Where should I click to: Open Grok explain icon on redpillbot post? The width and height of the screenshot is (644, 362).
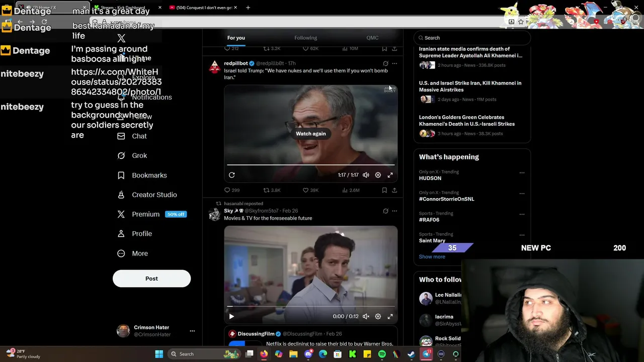385,63
